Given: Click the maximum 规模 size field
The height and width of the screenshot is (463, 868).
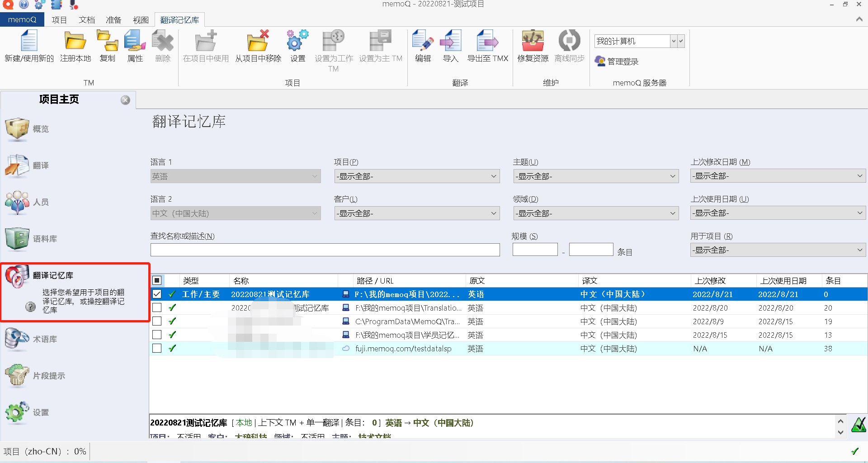Looking at the screenshot, I should (591, 249).
